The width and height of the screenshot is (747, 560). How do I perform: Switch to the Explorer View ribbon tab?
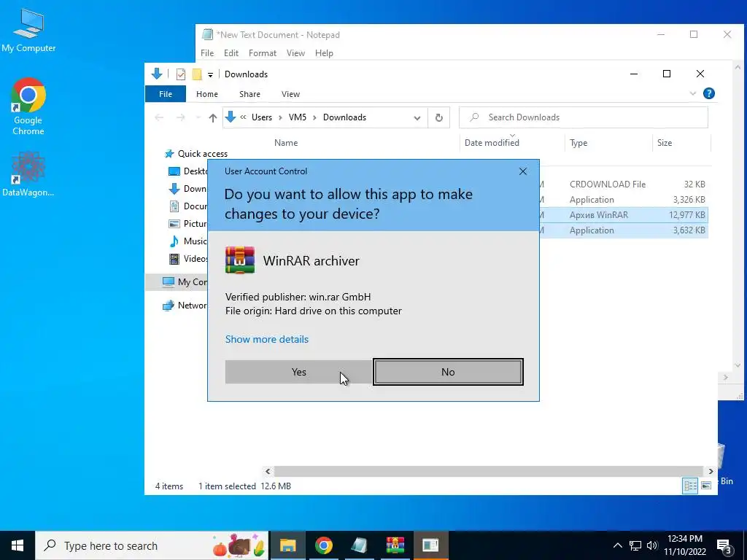pyautogui.click(x=290, y=94)
